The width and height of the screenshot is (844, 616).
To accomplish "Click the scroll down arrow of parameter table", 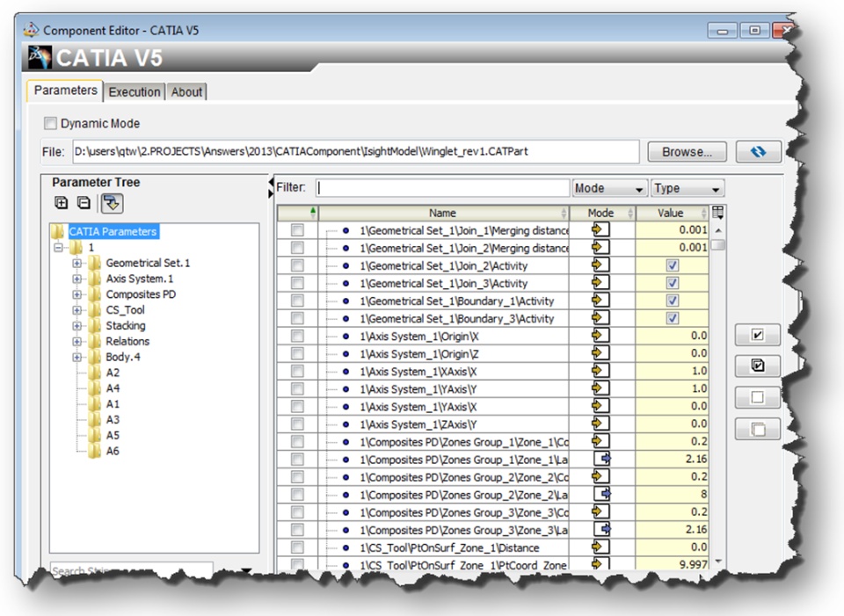I will 718,562.
